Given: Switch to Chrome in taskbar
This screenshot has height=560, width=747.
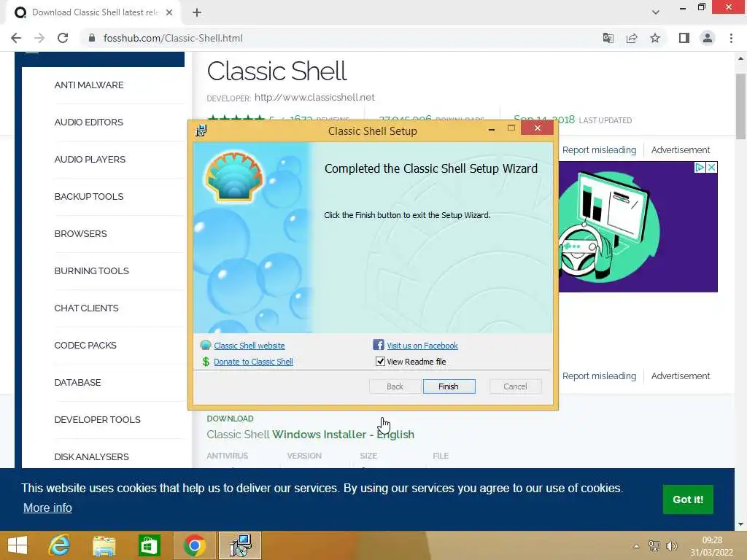Looking at the screenshot, I should point(194,545).
